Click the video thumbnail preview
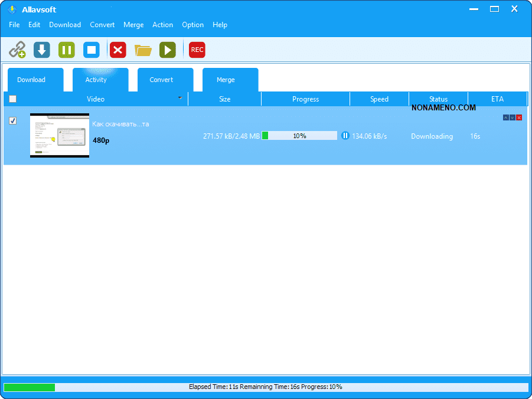The image size is (532, 399). coord(60,135)
